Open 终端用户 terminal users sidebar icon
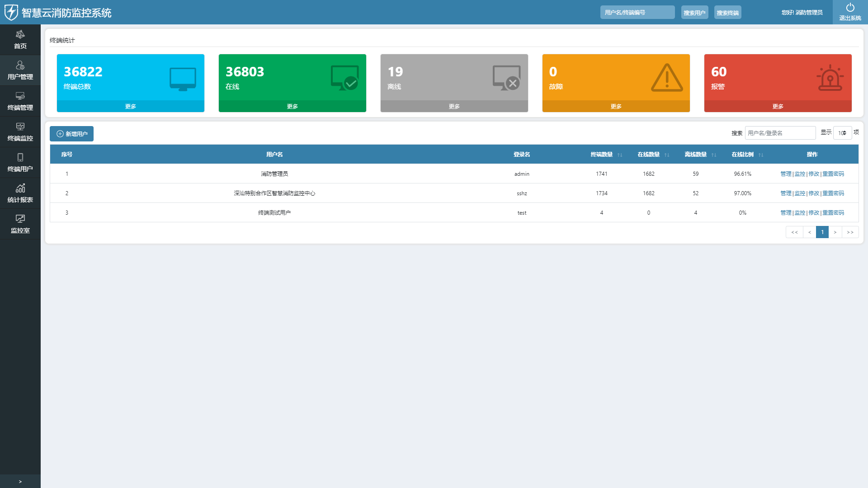 click(20, 158)
